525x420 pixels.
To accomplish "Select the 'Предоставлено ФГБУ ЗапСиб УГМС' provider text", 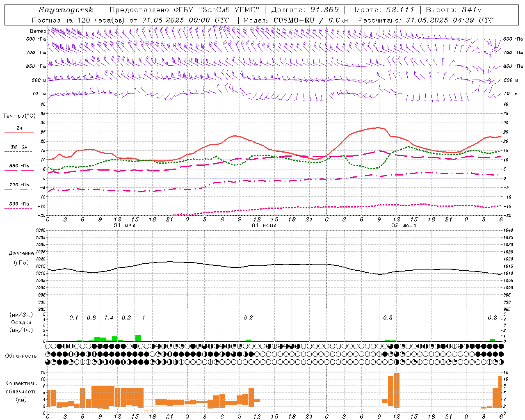I will click(185, 10).
